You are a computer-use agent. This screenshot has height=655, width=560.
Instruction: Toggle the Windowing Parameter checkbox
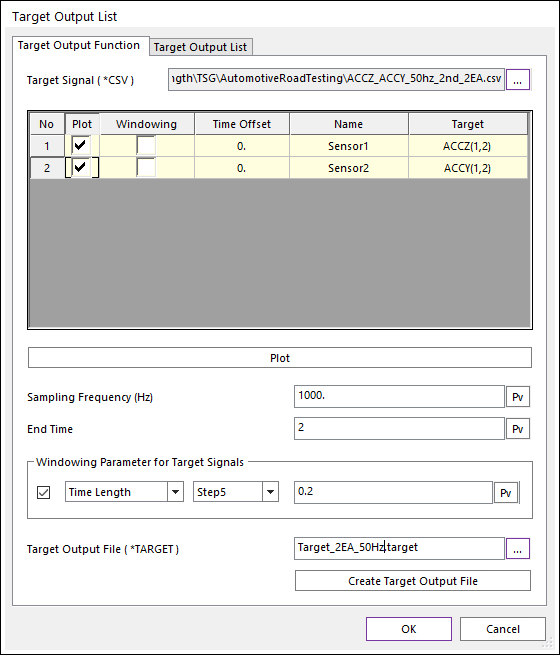(x=43, y=493)
